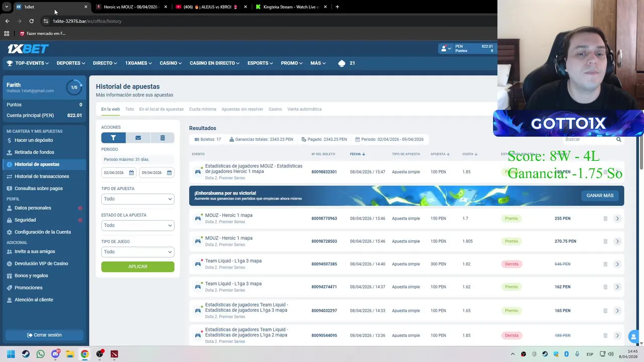Open calendar icon for end date 09/04/2026
This screenshot has width=644, height=362.
[x=169, y=172]
